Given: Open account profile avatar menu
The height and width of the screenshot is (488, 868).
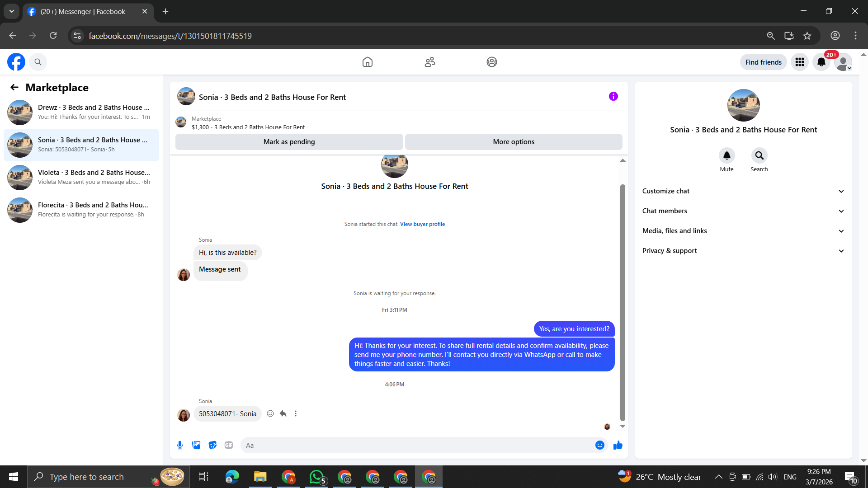Looking at the screenshot, I should coord(843,62).
